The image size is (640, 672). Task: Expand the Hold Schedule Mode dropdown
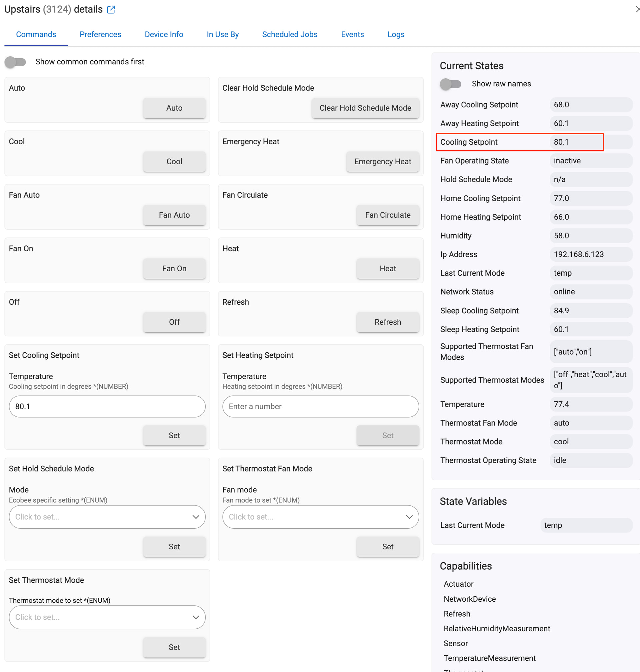pyautogui.click(x=107, y=517)
